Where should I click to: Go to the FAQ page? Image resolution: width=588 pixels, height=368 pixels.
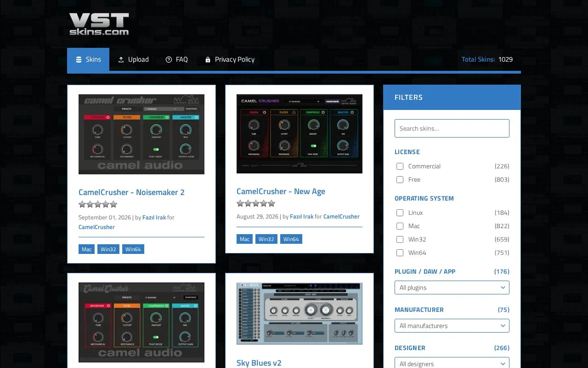[x=176, y=59]
